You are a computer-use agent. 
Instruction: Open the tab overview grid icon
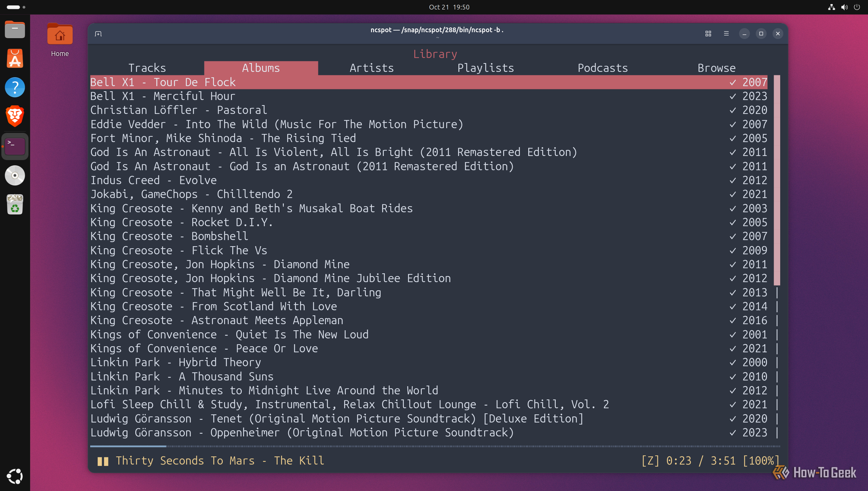[x=708, y=34]
